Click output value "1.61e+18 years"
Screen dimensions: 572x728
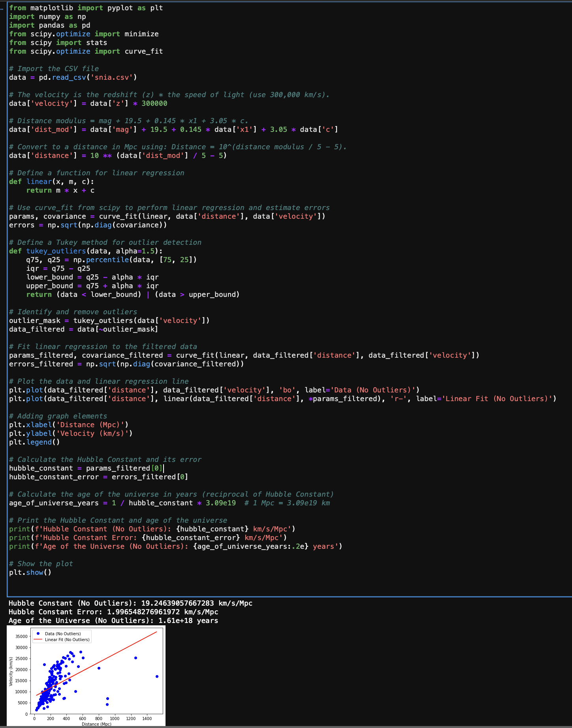pos(188,621)
